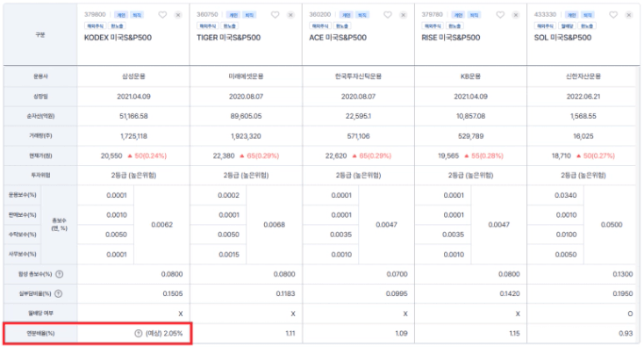
Task: Select price change 65(0.29%) for TIGER
Action: (x=263, y=155)
